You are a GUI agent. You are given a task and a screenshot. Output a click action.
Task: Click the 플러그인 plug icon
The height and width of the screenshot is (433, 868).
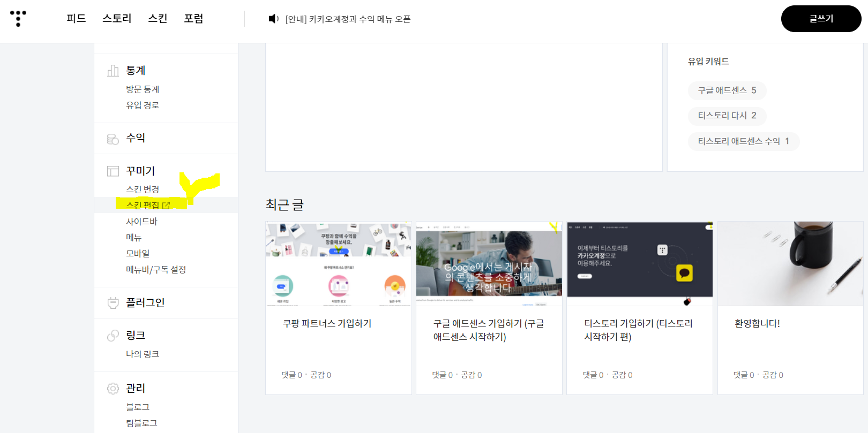(113, 303)
